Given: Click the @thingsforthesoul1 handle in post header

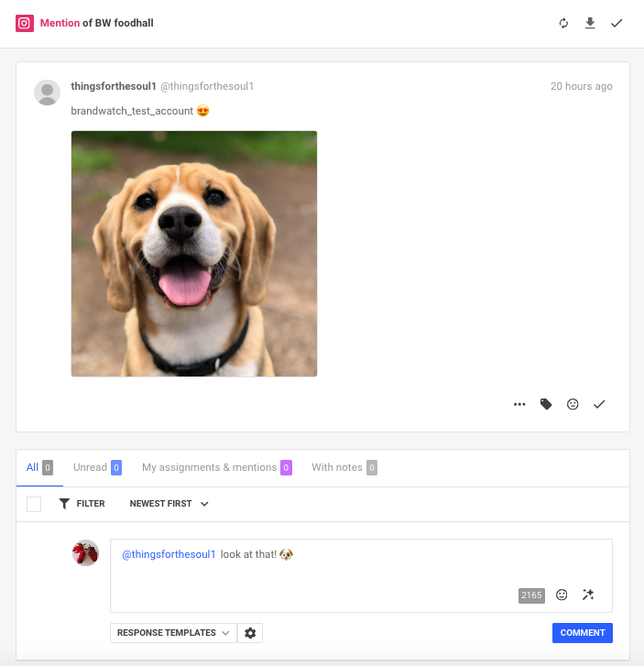Looking at the screenshot, I should tap(207, 86).
